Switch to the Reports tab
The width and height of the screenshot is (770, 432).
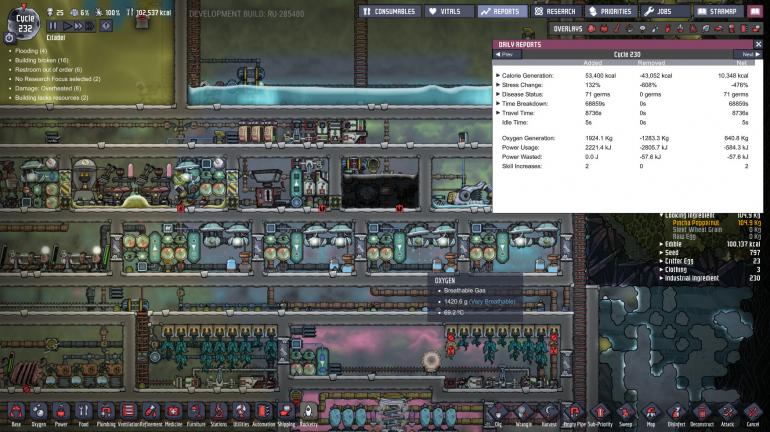503,11
